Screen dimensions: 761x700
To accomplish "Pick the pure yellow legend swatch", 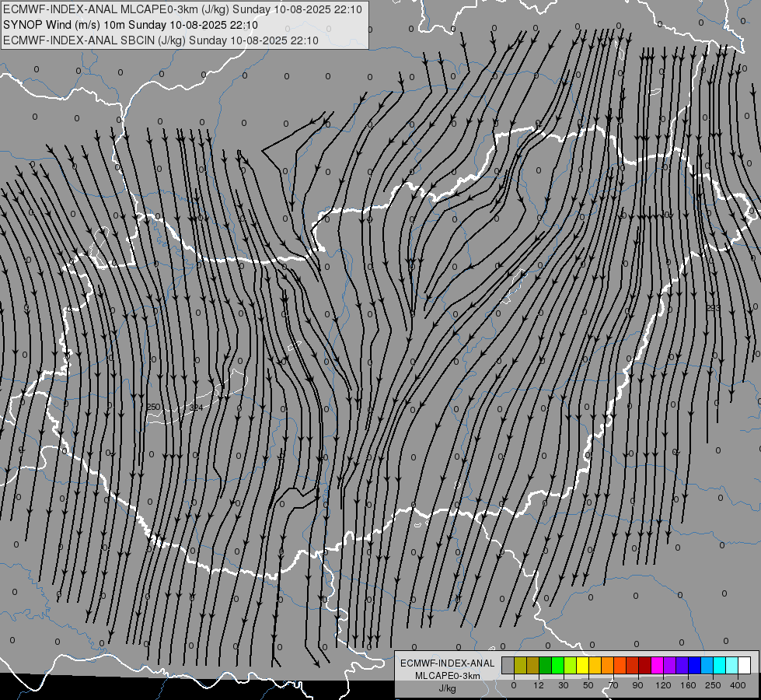I will [x=583, y=665].
